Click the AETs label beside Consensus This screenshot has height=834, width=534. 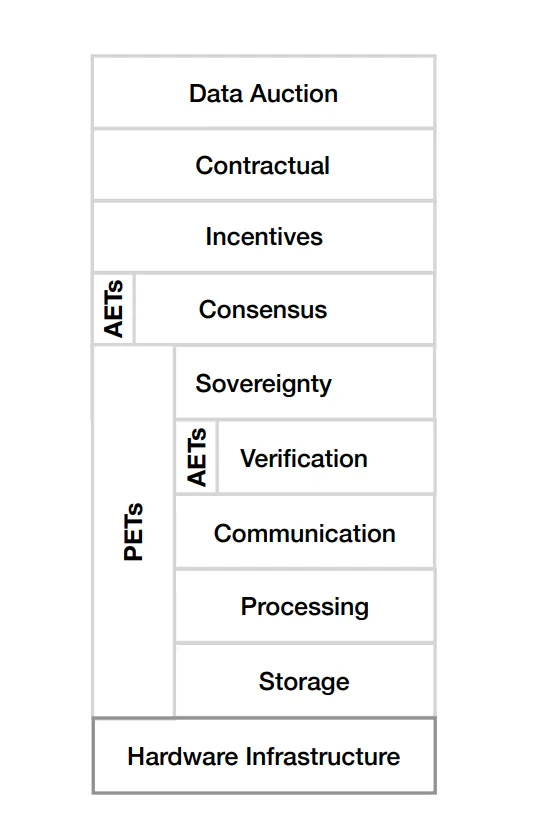tap(113, 309)
